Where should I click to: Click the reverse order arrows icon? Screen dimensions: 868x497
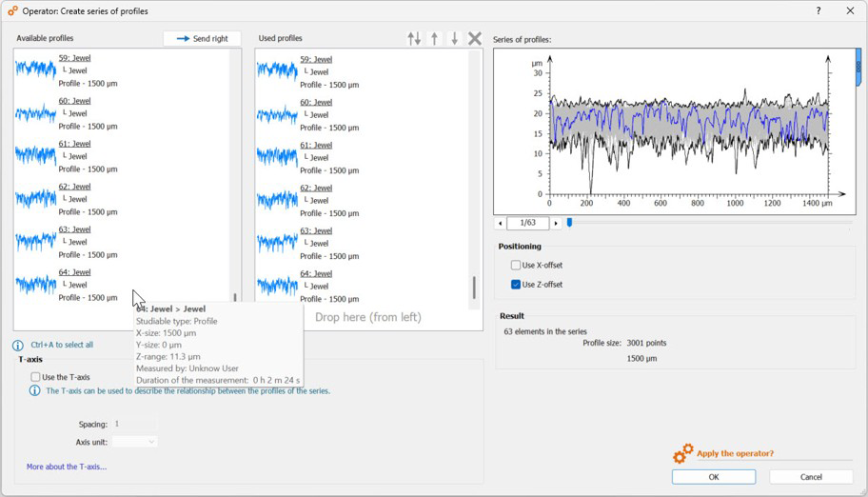(414, 39)
